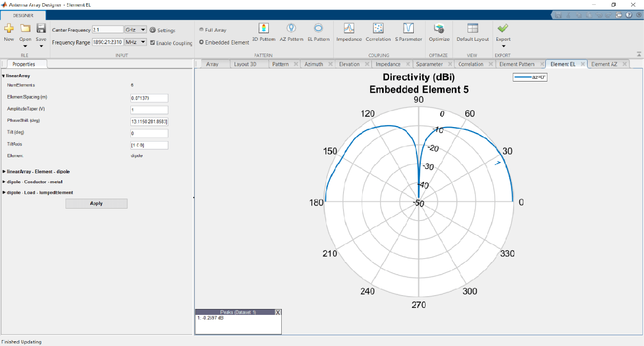This screenshot has height=346, width=644.
Task: Click the Export checkmark icon
Action: 503,28
